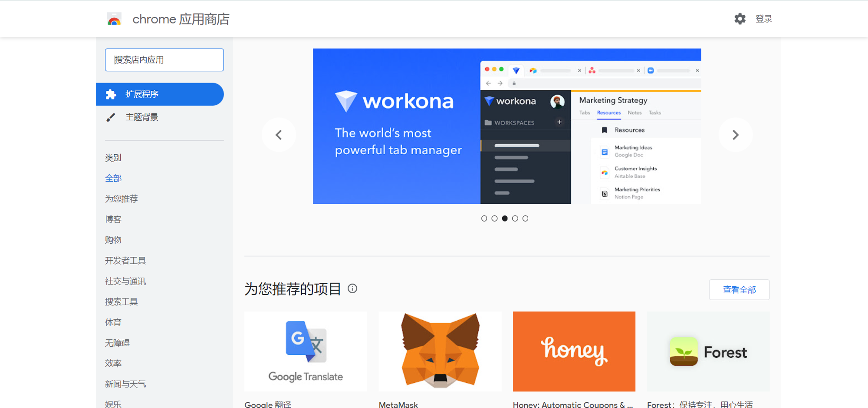Screen dimensions: 868x408
Task: Jump to fourth carousel slide dot
Action: click(515, 219)
